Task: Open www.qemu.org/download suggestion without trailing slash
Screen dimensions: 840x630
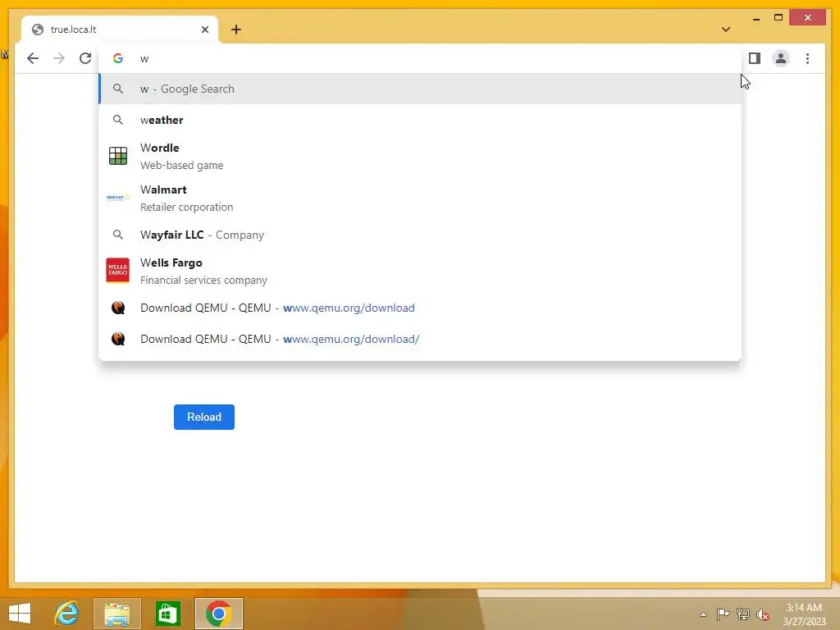Action: [x=421, y=308]
